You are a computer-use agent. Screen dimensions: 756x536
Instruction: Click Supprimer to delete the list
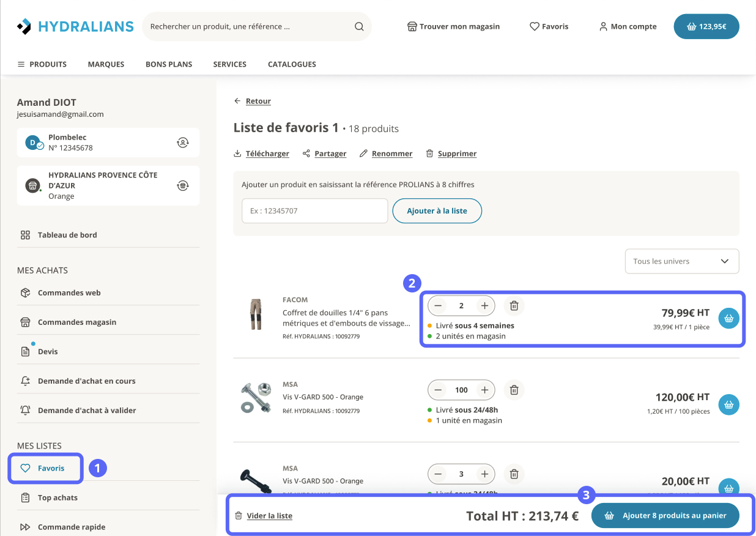coord(451,154)
